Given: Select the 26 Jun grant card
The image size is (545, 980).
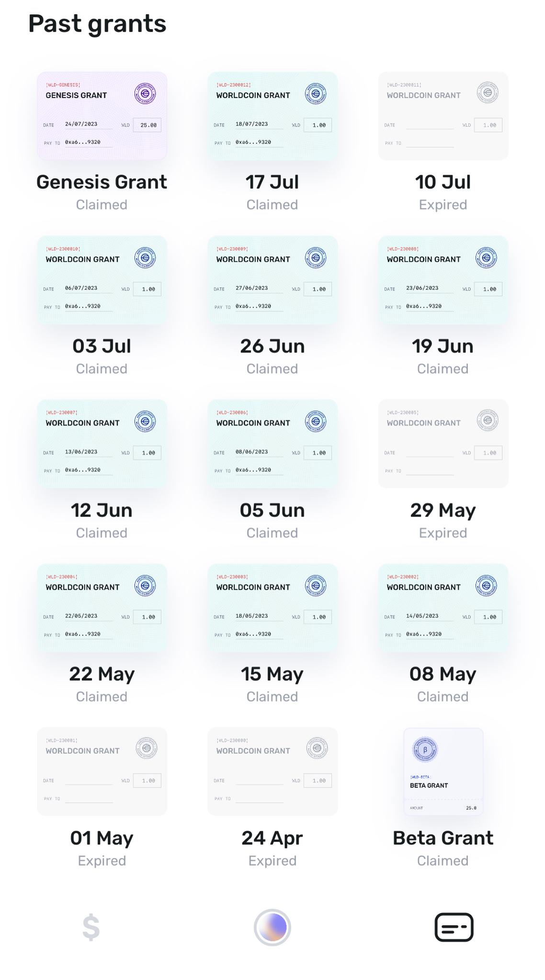Looking at the screenshot, I should (272, 280).
